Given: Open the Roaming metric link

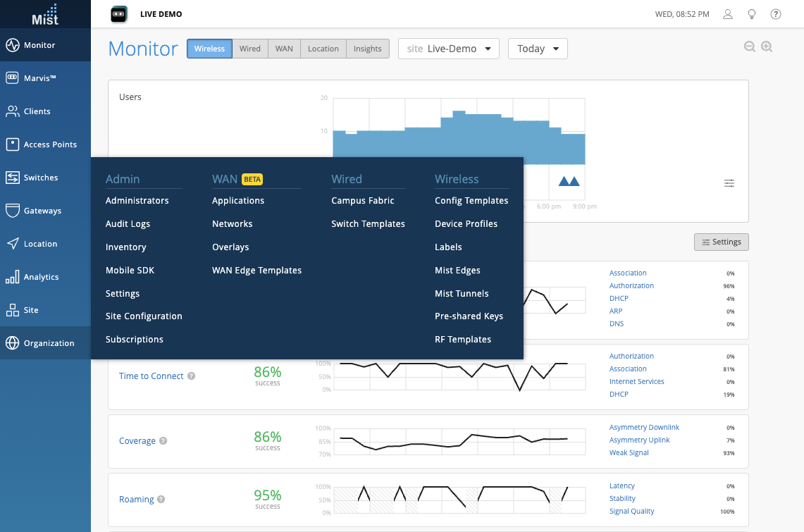Looking at the screenshot, I should [x=137, y=500].
